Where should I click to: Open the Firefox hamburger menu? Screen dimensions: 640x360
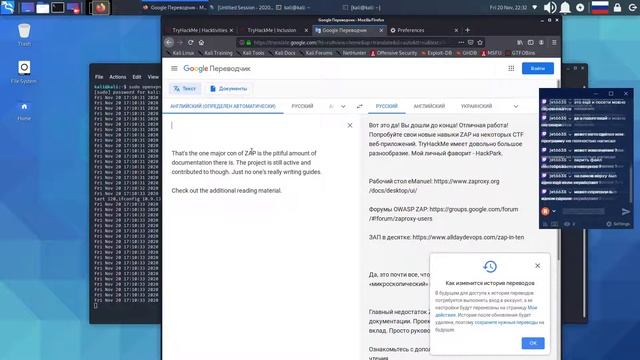554,42
